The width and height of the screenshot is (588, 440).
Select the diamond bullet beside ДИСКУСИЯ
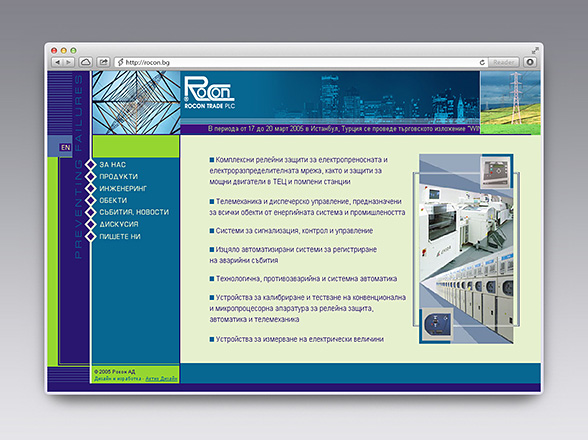click(91, 224)
